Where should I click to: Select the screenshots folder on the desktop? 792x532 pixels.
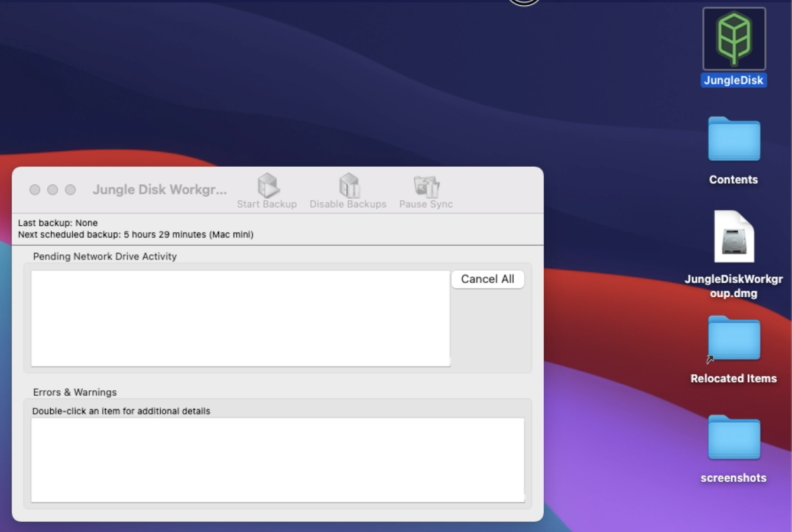[x=734, y=437]
